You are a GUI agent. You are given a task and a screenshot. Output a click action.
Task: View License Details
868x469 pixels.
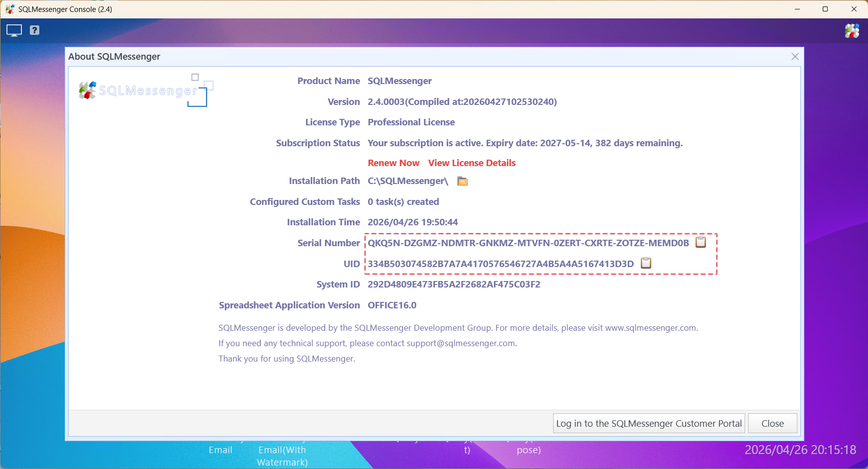[472, 163]
